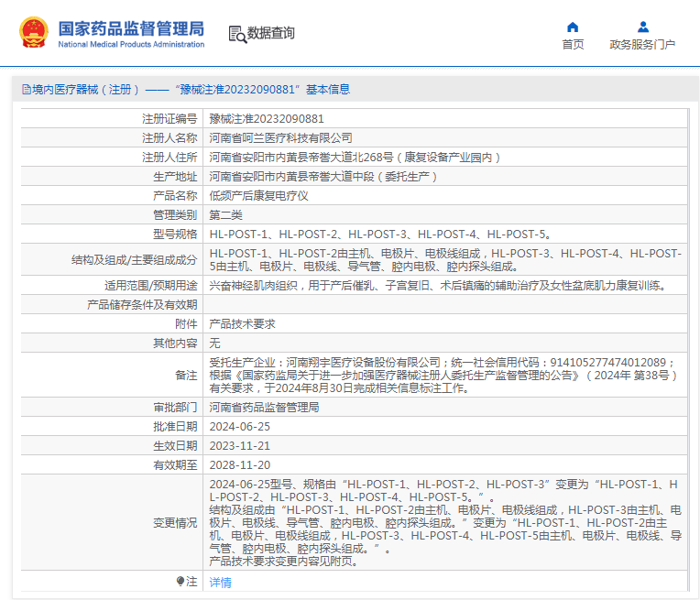Open the 数据查询 label
Image resolution: width=700 pixels, height=600 pixels.
[x=271, y=33]
